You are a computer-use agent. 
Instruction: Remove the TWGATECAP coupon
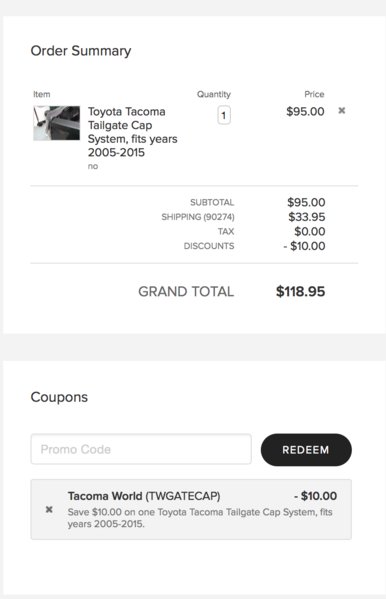(49, 509)
